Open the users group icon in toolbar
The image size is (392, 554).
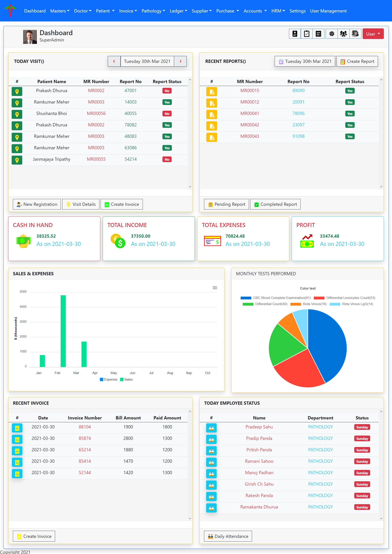coord(343,34)
